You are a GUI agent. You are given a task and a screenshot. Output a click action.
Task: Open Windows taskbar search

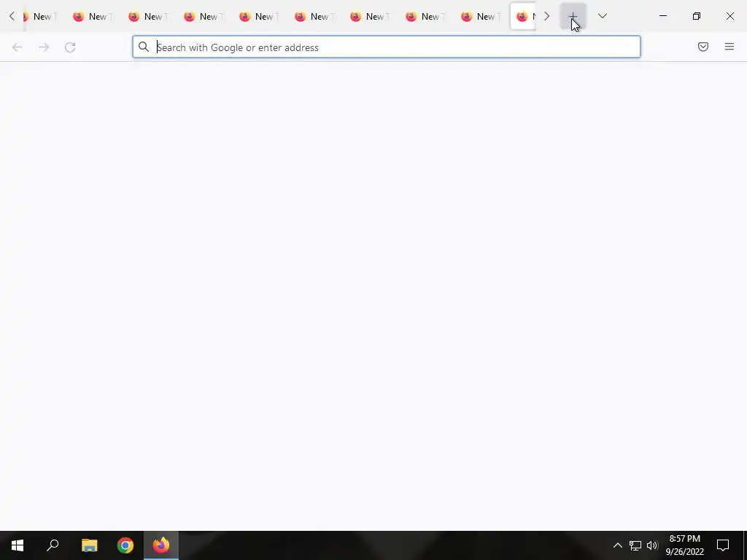(53, 545)
